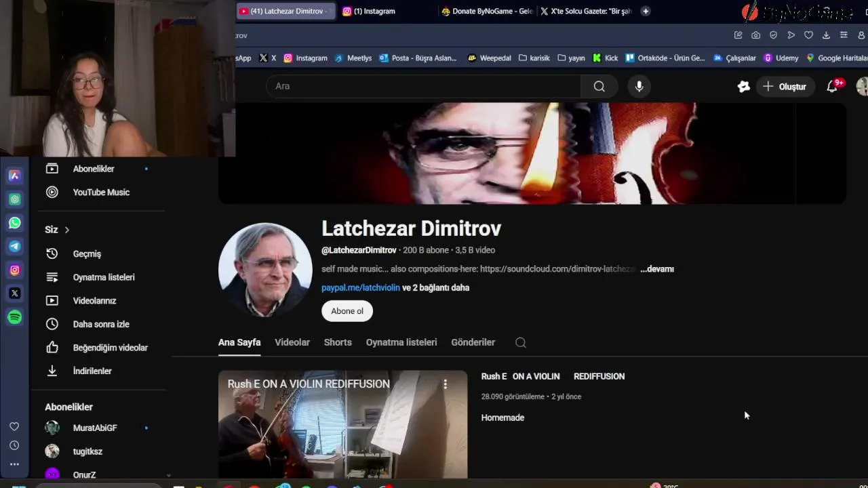The image size is (868, 488).
Task: Play the Rush E violin video thumbnail
Action: 343,424
